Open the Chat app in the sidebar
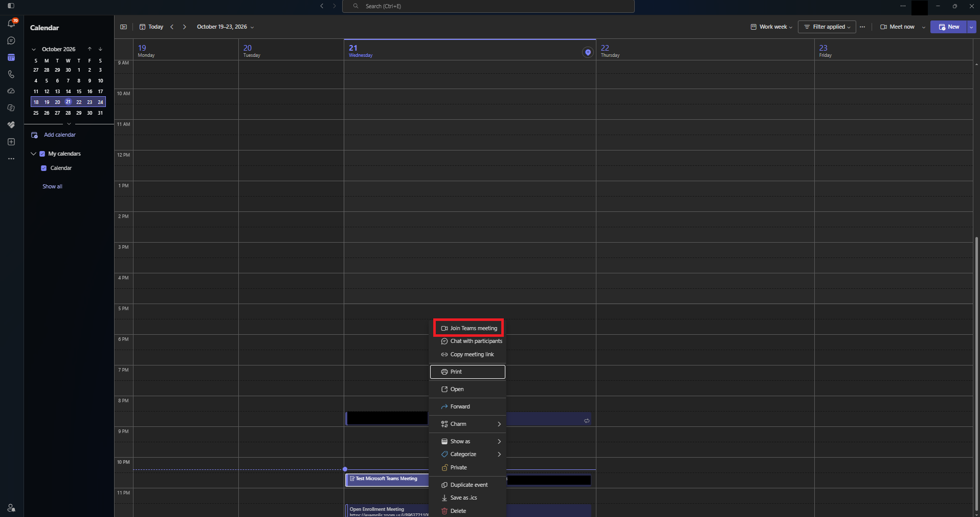This screenshot has height=517, width=980. (x=11, y=40)
